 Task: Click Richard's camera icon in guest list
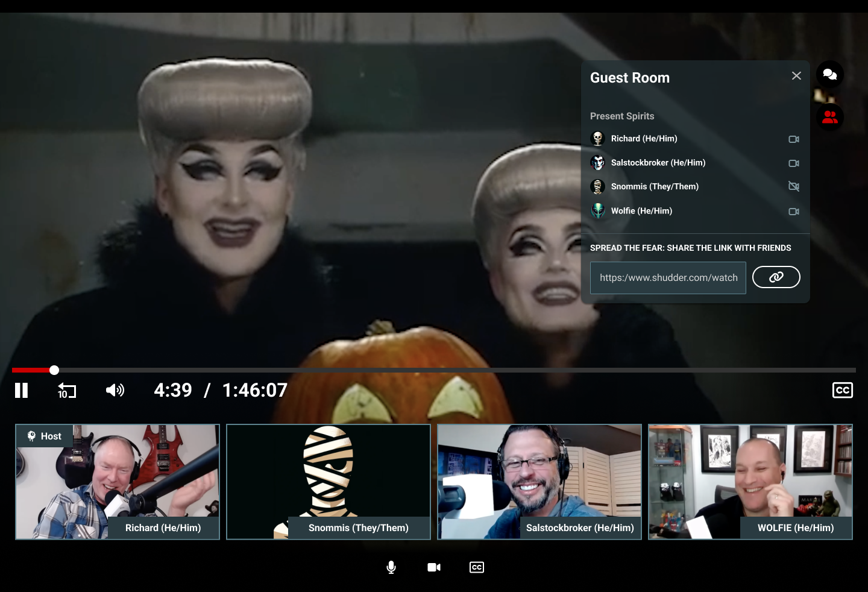tap(794, 139)
